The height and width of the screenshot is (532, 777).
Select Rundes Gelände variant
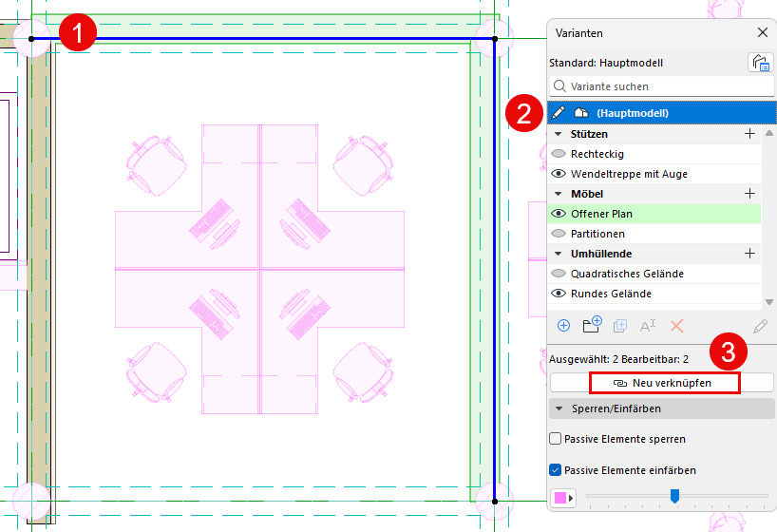pos(654,294)
